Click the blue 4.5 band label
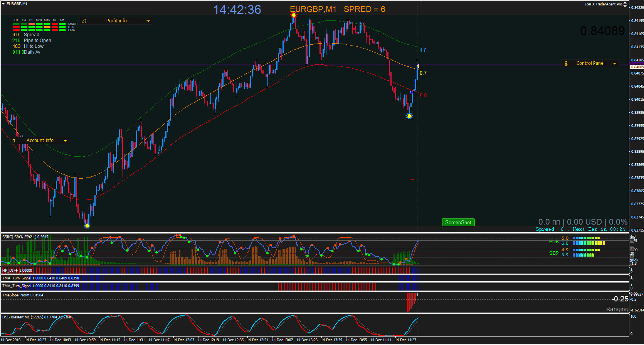This screenshot has width=644, height=345. [x=423, y=51]
